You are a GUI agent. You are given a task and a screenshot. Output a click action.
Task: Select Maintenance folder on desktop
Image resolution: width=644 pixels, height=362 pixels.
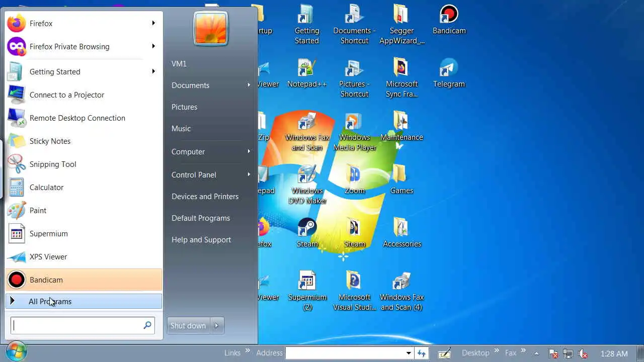tap(401, 127)
